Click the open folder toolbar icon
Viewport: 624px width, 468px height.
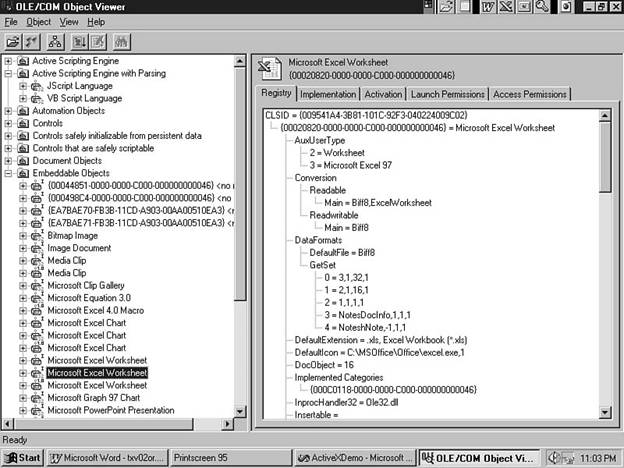click(13, 42)
